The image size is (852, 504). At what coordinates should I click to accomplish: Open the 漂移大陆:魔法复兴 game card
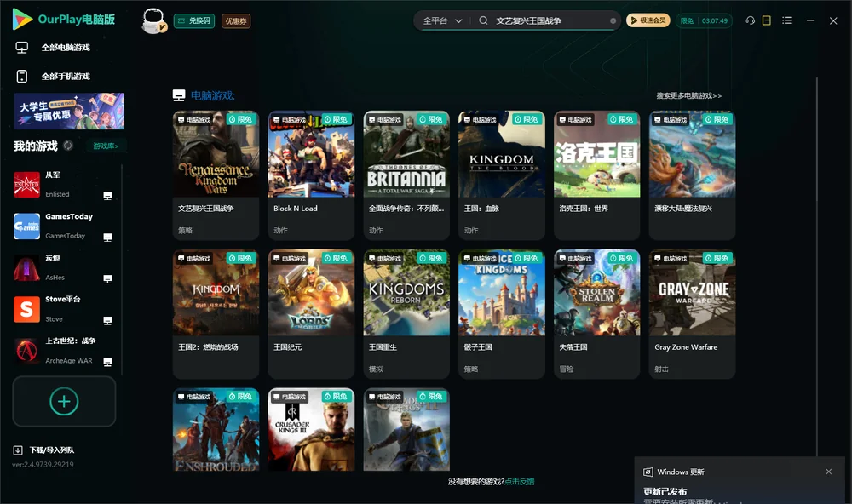click(x=692, y=175)
